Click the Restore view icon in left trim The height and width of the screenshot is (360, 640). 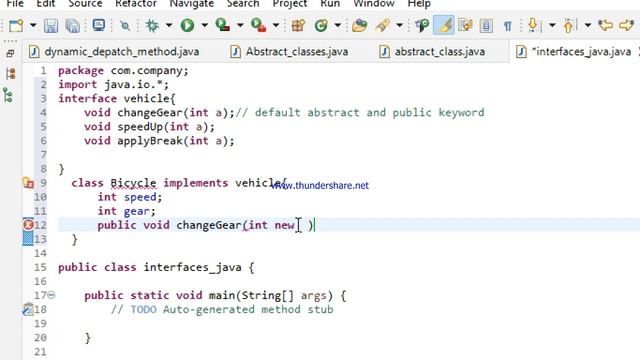[x=10, y=53]
